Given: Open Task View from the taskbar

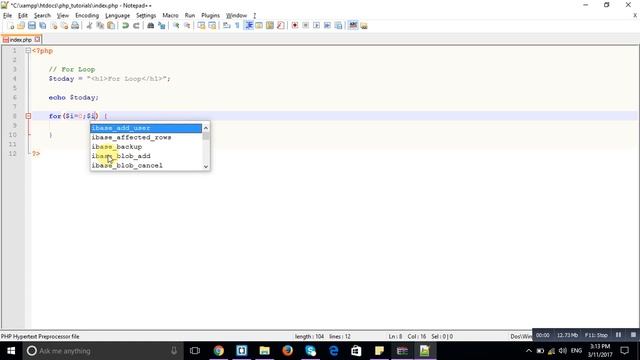Looking at the screenshot, I should [x=195, y=351].
